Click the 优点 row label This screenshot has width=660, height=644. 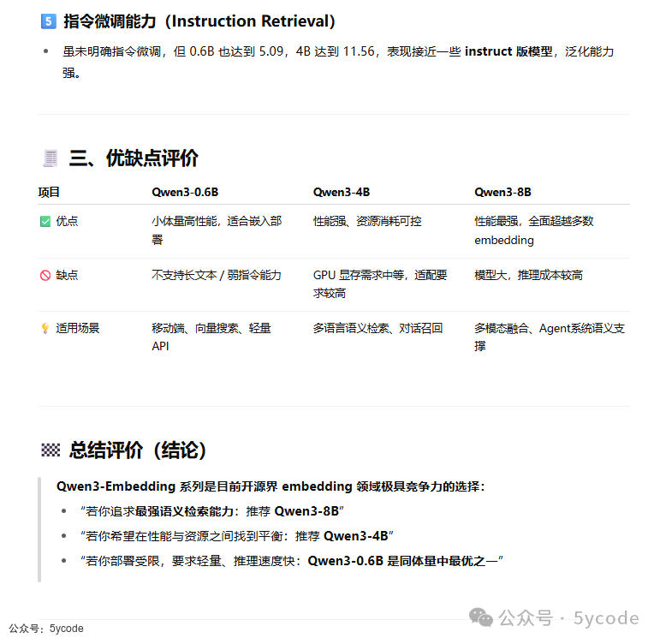click(x=67, y=221)
